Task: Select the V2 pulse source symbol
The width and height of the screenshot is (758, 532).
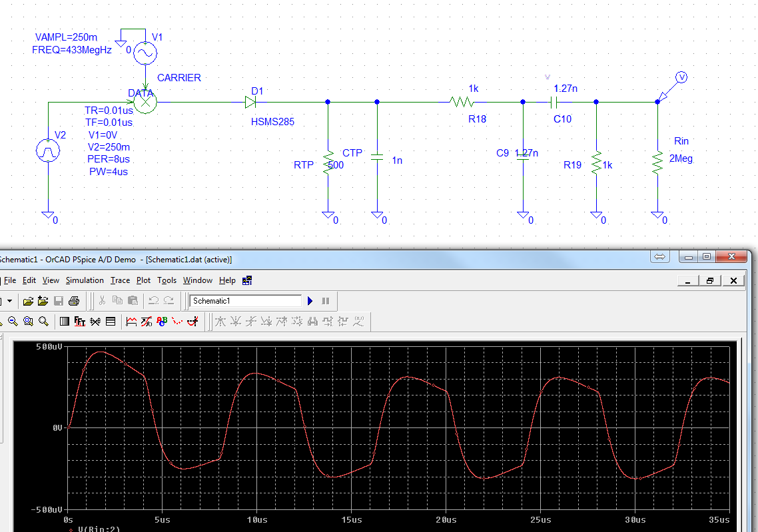Action: tap(48, 151)
